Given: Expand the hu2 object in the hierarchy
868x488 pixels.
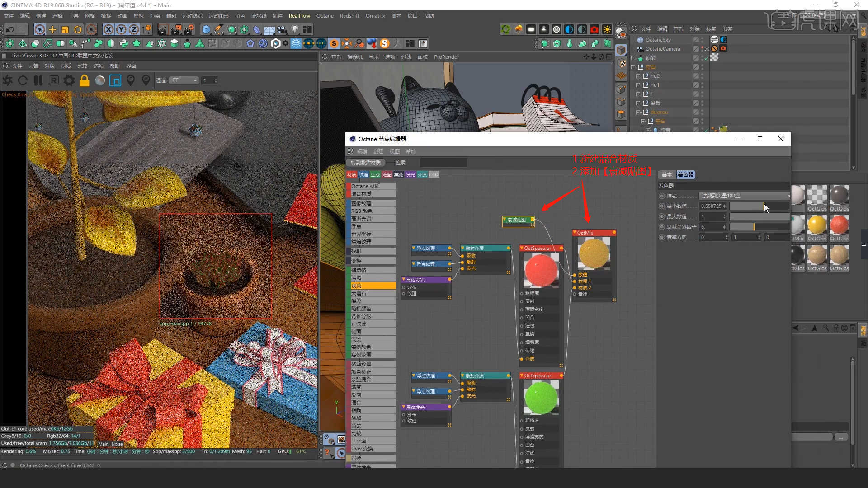Looking at the screenshot, I should (638, 76).
